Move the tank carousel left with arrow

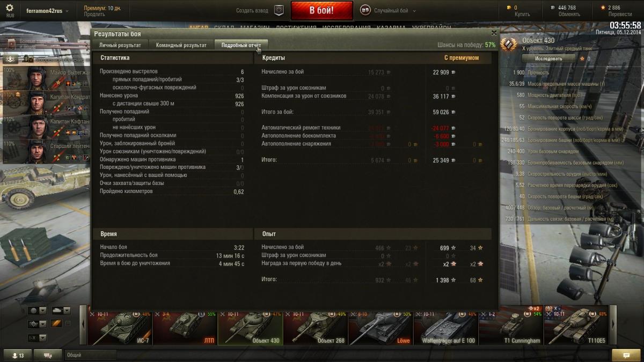pos(84,325)
